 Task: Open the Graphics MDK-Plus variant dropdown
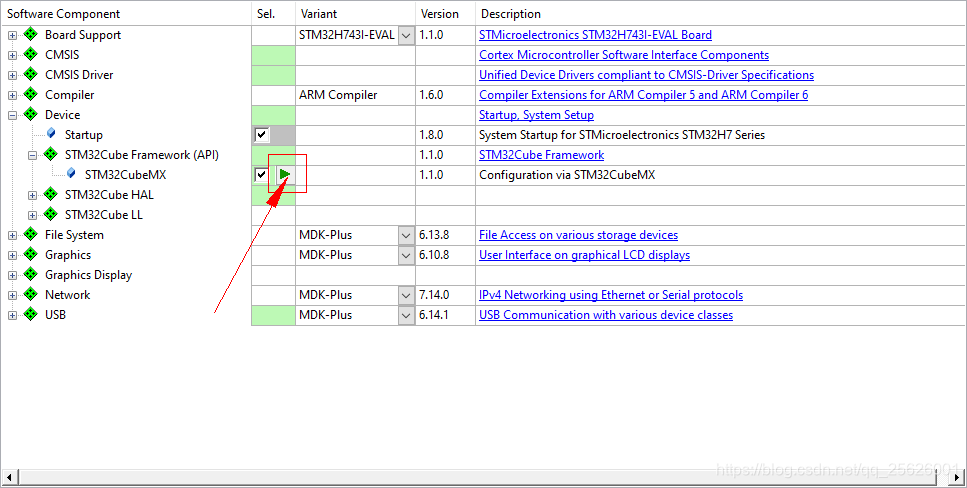(406, 255)
